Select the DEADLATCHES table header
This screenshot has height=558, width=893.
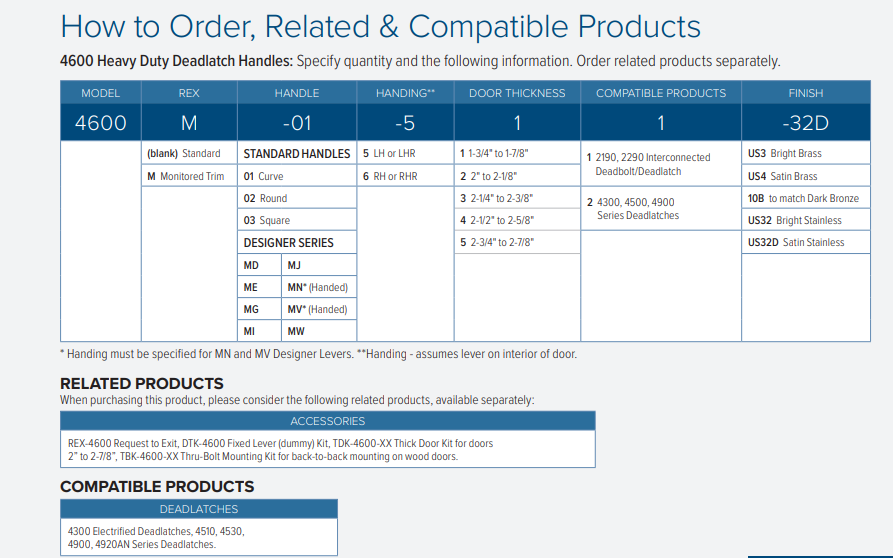[199, 509]
